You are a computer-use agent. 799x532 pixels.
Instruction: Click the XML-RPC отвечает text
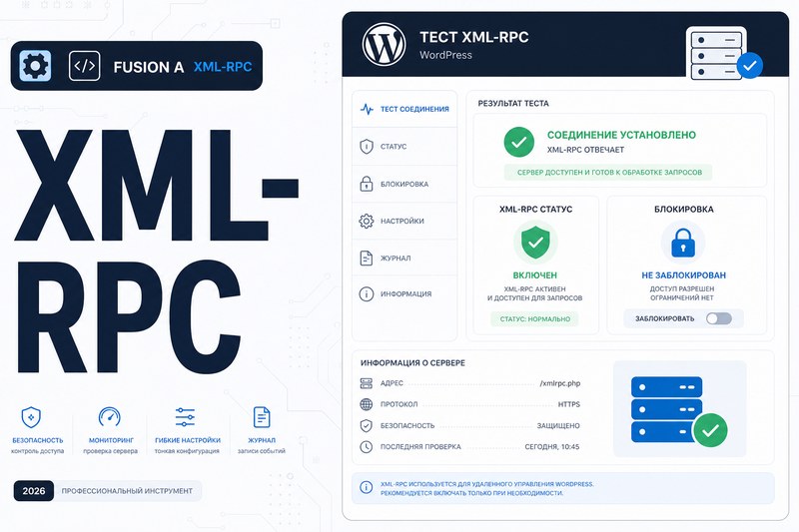[x=585, y=150]
